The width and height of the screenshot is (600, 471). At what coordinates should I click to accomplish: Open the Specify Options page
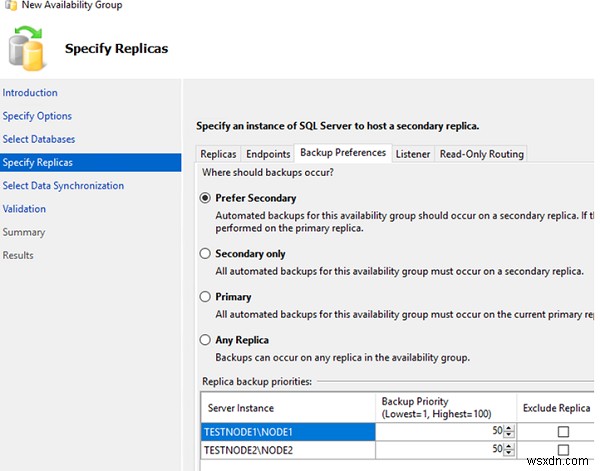pos(37,116)
